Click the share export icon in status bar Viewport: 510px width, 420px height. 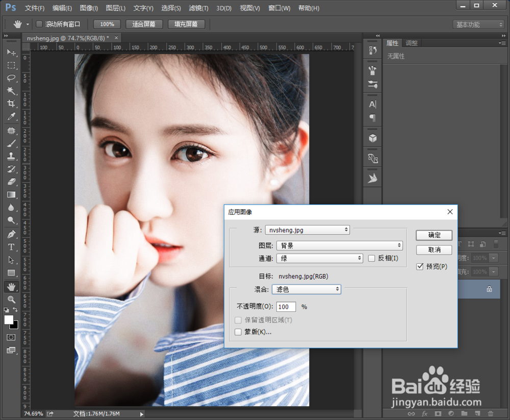click(50, 414)
